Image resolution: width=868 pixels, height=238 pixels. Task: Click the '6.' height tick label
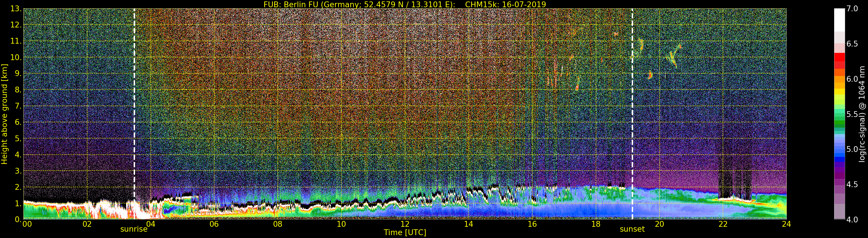tap(18, 122)
